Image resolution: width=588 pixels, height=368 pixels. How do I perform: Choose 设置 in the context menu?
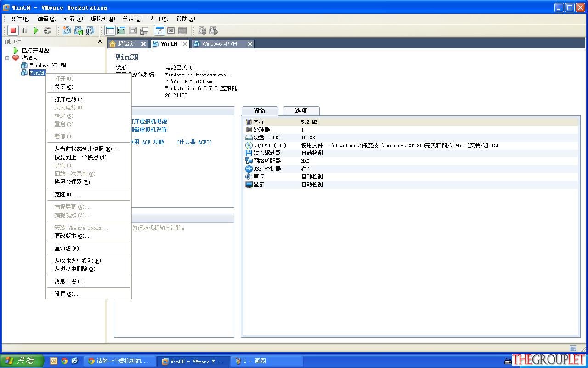[x=89, y=293]
